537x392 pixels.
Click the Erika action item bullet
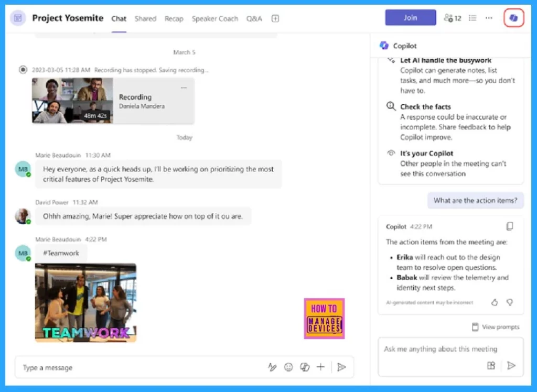[448, 262]
